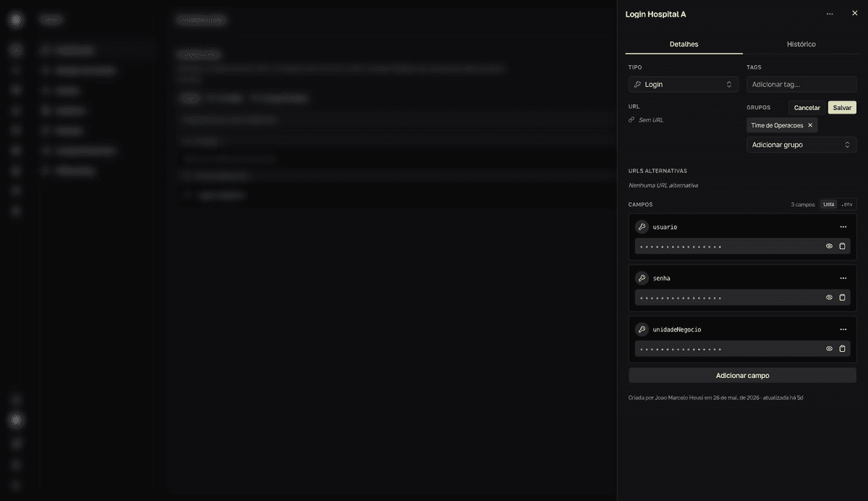
Task: Remove the Time de Operacoes group chip
Action: click(810, 125)
